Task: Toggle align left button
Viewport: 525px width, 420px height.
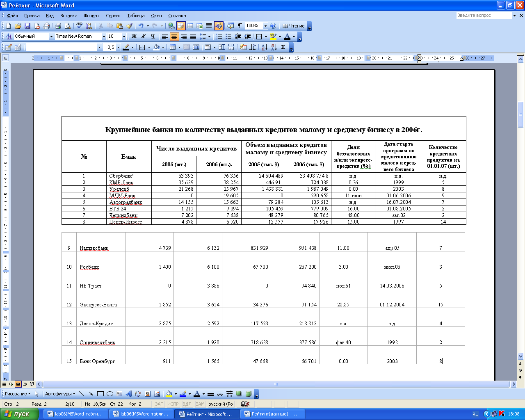Action: pos(165,37)
